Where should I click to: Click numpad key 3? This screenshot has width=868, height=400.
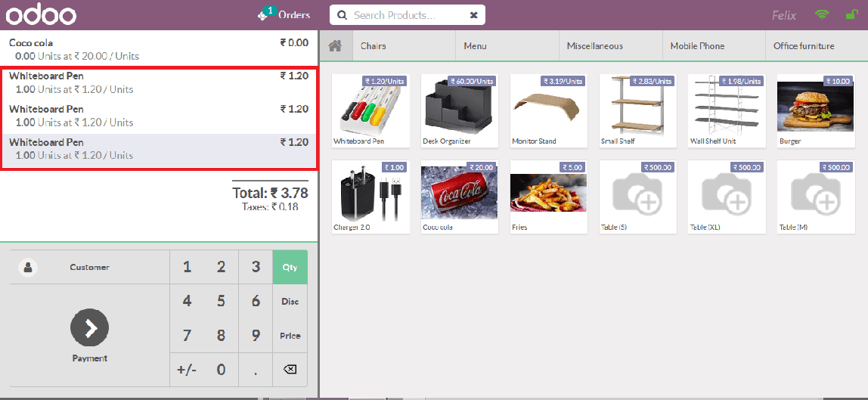click(x=256, y=267)
